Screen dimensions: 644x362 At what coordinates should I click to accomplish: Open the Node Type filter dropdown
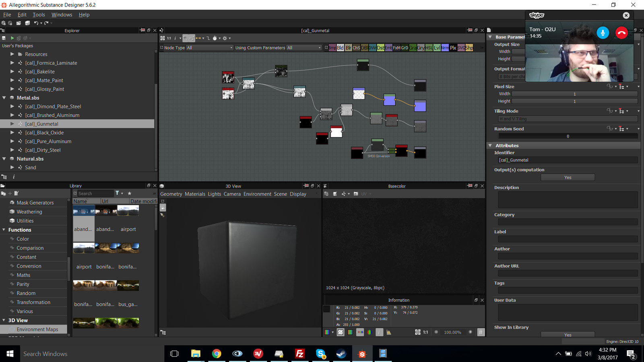pos(210,48)
